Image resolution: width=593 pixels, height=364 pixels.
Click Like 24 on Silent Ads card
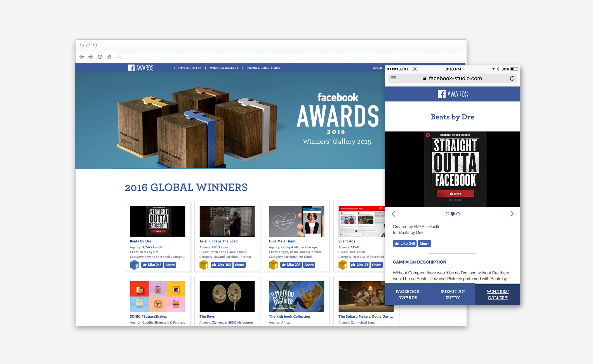pyautogui.click(x=360, y=265)
